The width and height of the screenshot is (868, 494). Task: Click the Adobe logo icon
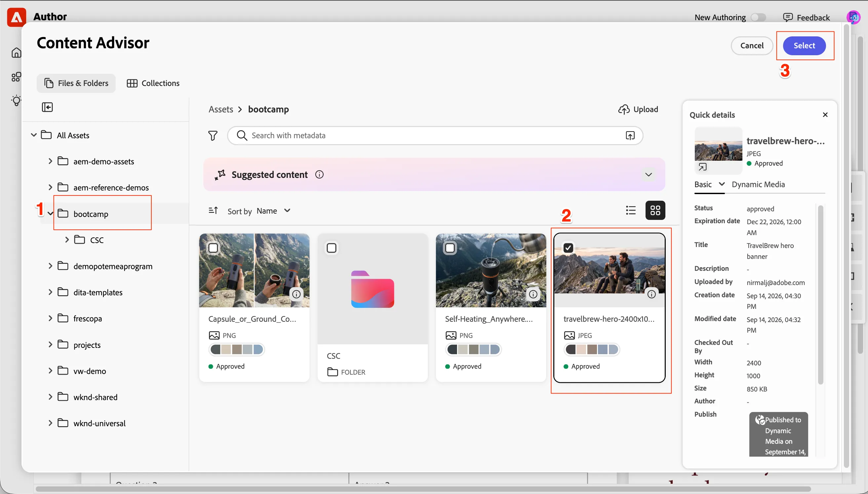(16, 17)
